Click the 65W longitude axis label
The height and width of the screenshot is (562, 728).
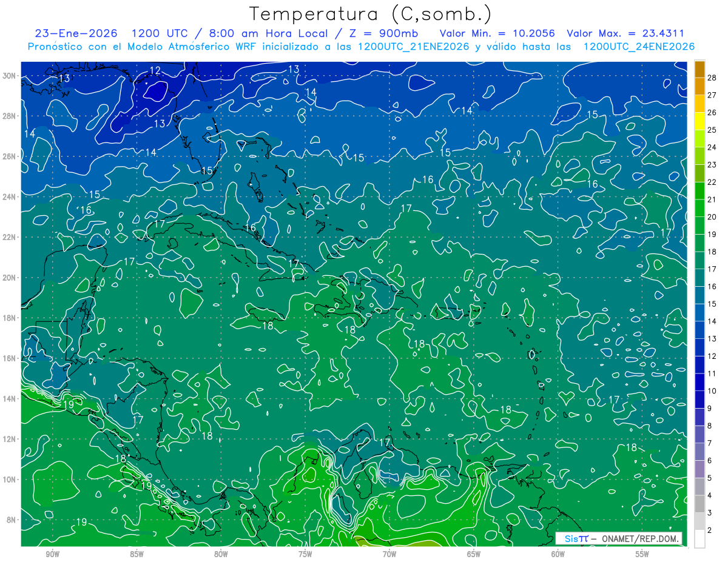(474, 554)
